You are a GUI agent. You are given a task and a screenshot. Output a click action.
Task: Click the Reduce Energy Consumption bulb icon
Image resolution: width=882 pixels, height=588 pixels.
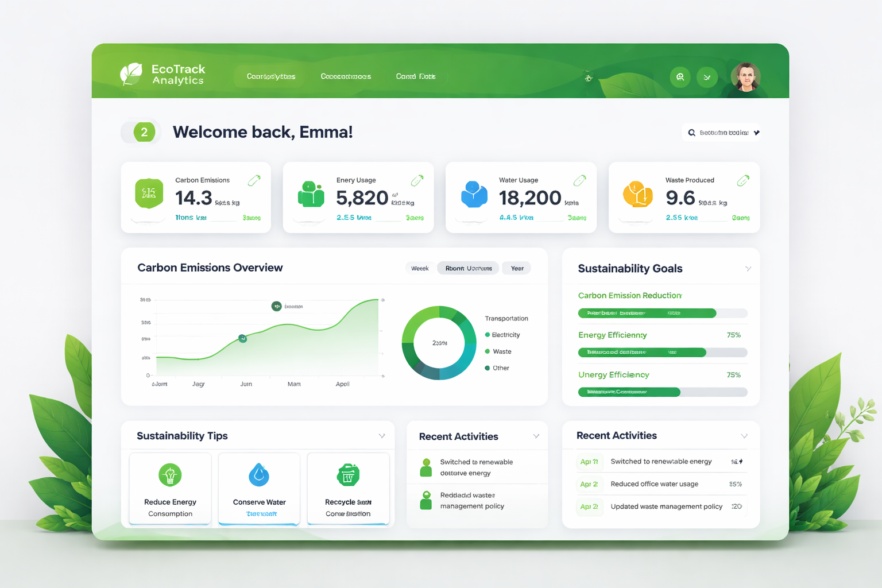170,475
